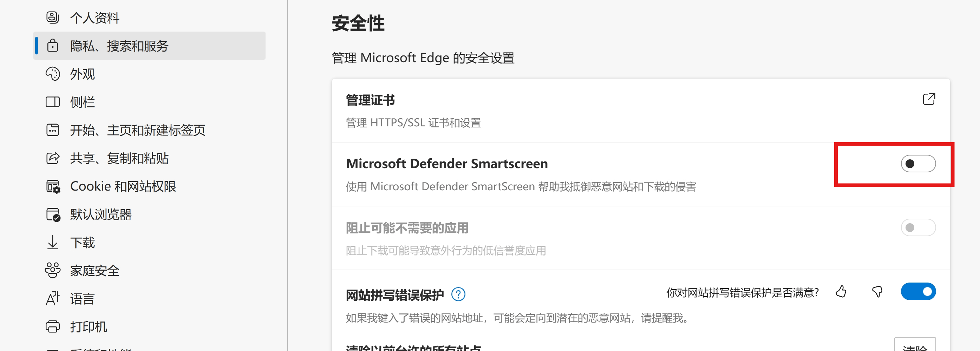This screenshot has height=351, width=980.
Task: Click the start page icon beside 开始、主页和新建标签页
Action: (x=52, y=130)
